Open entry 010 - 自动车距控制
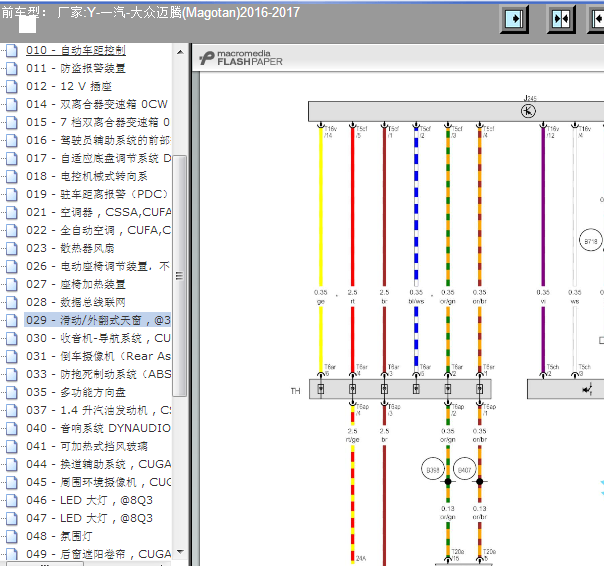This screenshot has height=566, width=604. click(x=76, y=50)
